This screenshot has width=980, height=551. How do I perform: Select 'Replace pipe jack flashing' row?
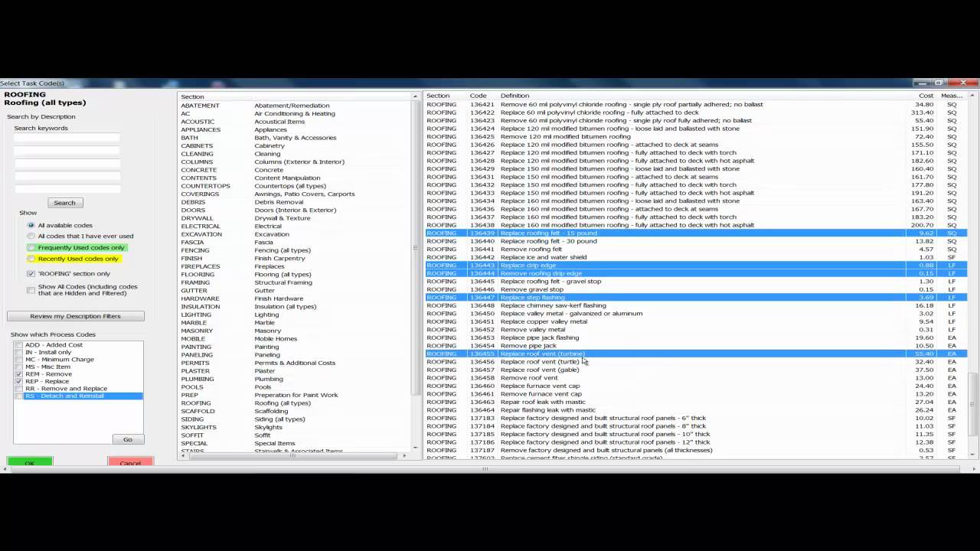click(696, 337)
